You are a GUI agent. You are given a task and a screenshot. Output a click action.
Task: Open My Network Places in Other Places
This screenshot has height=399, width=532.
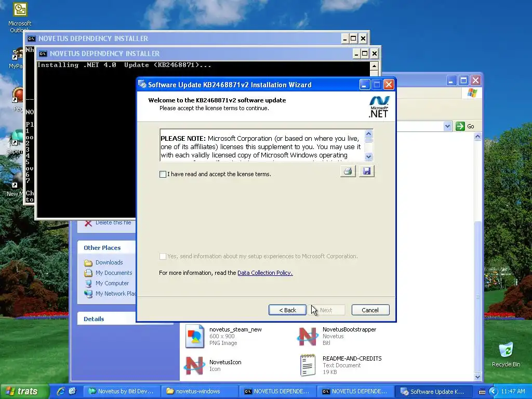click(x=115, y=294)
